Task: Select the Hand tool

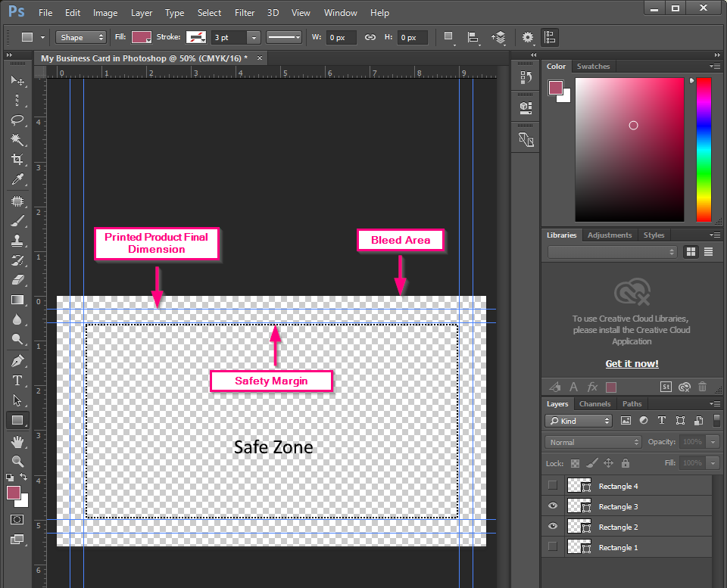Action: (x=18, y=441)
